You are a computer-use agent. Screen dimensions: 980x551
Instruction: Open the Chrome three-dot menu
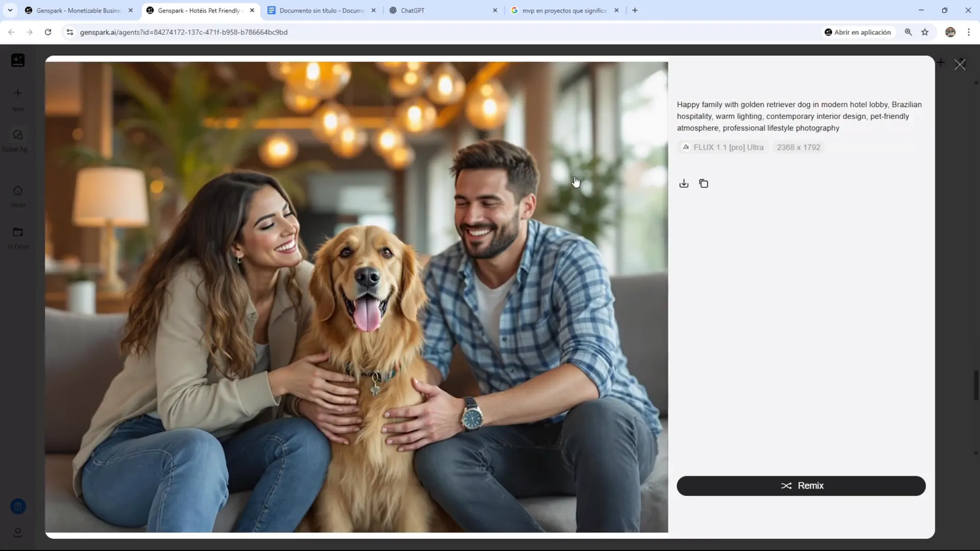[968, 32]
